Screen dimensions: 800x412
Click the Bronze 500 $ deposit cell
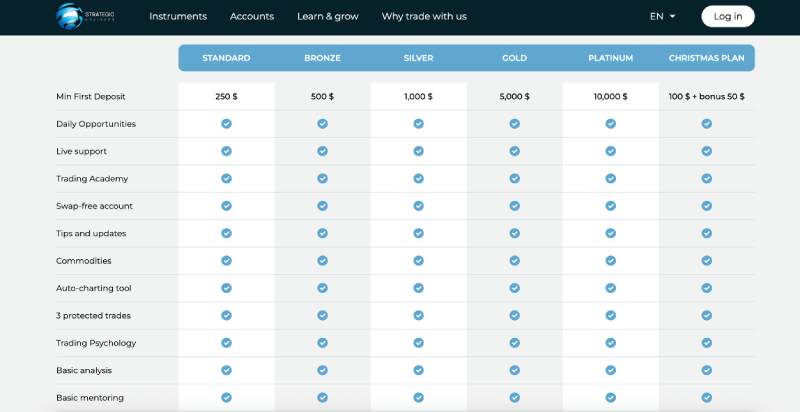(322, 97)
